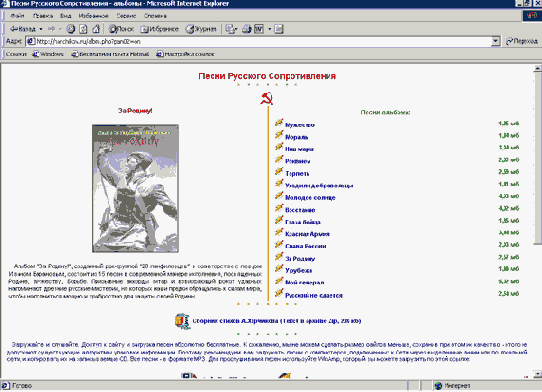The width and height of the screenshot is (542, 392).
Task: Open the Журнал history toolbar button
Action: coord(201,29)
